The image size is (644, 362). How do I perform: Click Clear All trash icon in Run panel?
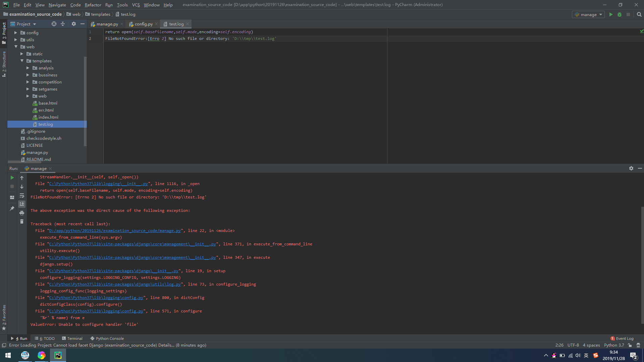point(22,222)
